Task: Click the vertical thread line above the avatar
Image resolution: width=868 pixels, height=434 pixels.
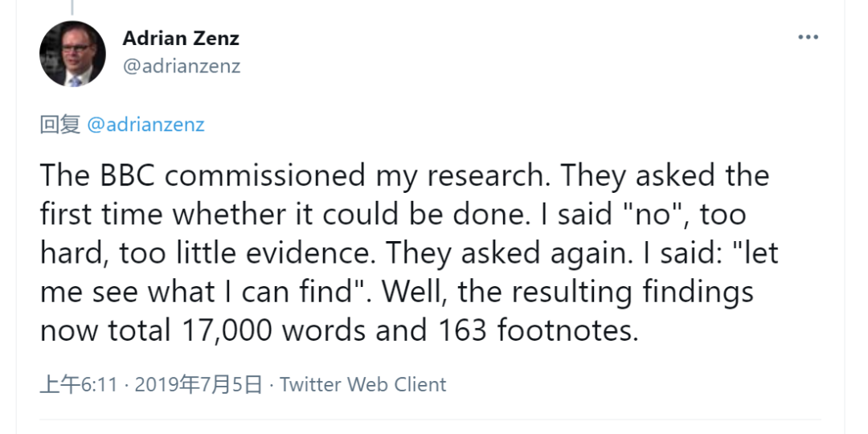Action: pos(71,8)
